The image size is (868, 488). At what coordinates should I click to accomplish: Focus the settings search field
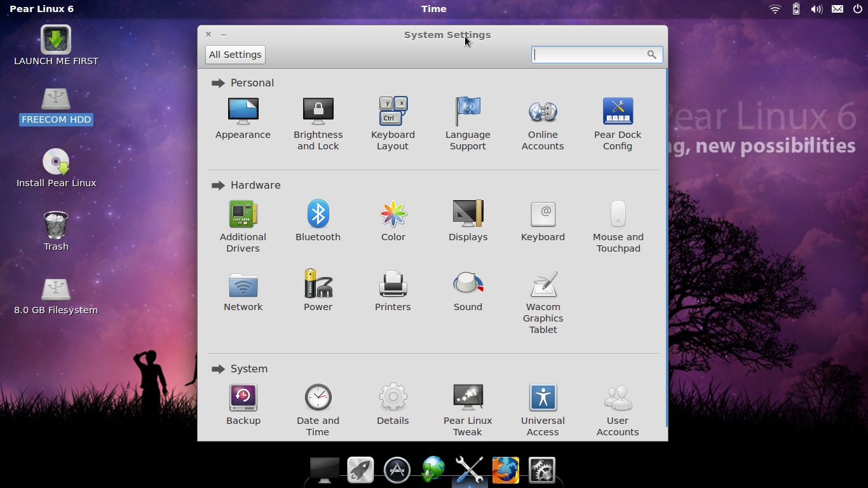(x=597, y=55)
